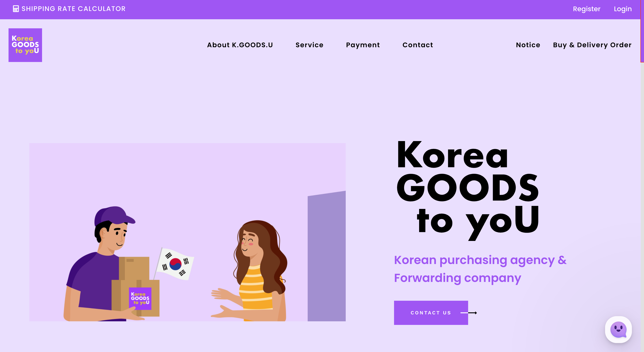Click the delivery illustration image

point(187,232)
